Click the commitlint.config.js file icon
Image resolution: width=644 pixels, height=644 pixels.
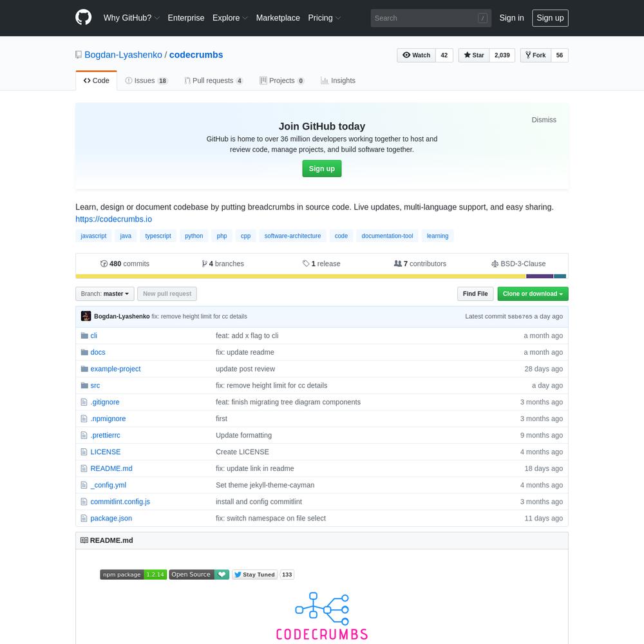(84, 502)
